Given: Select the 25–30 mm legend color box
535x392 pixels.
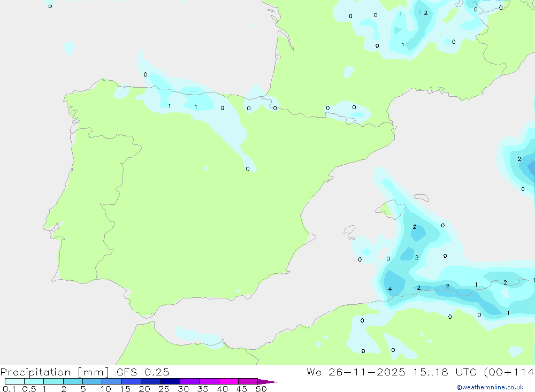Looking at the screenshot, I should click(x=170, y=381).
